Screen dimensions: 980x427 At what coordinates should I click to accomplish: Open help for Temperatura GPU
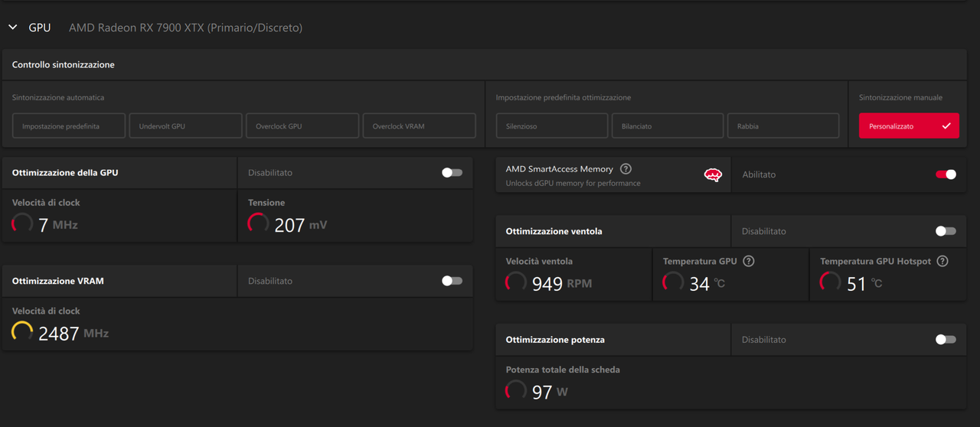[x=749, y=261]
